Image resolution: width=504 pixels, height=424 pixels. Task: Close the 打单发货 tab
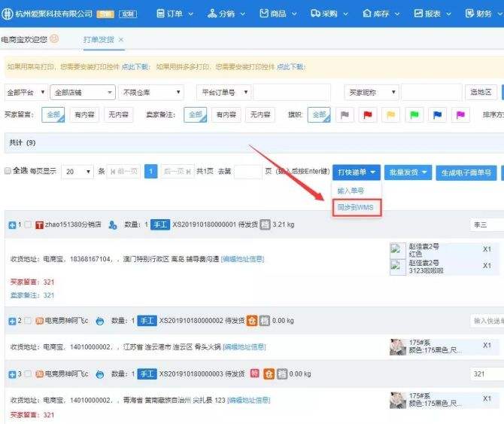click(121, 40)
